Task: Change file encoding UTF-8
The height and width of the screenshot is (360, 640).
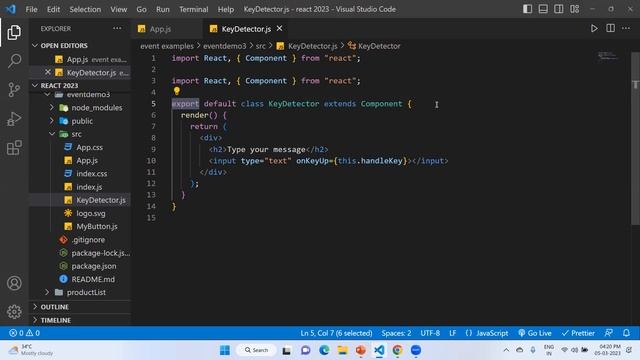Action: pos(430,333)
